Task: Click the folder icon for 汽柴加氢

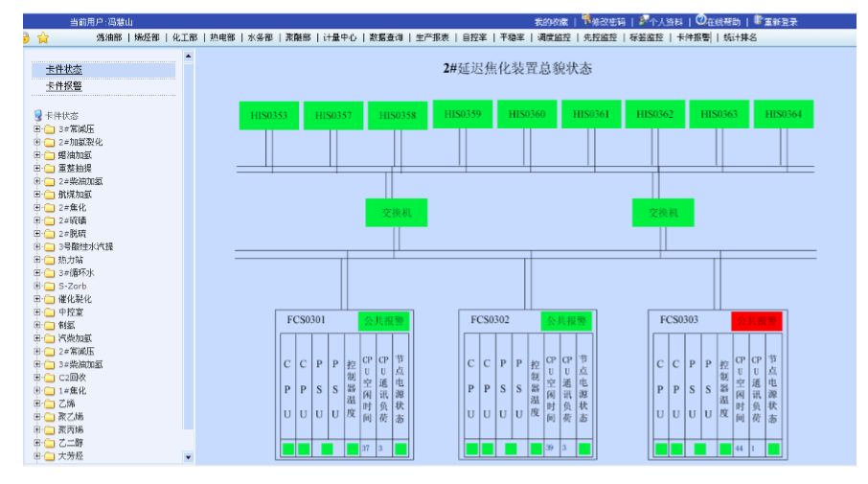Action: 49,338
